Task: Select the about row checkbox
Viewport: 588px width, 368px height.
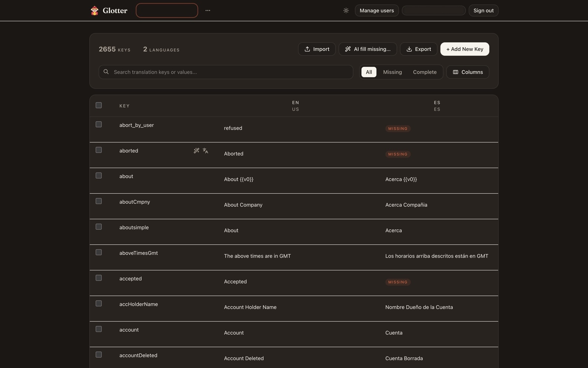Action: pyautogui.click(x=99, y=175)
